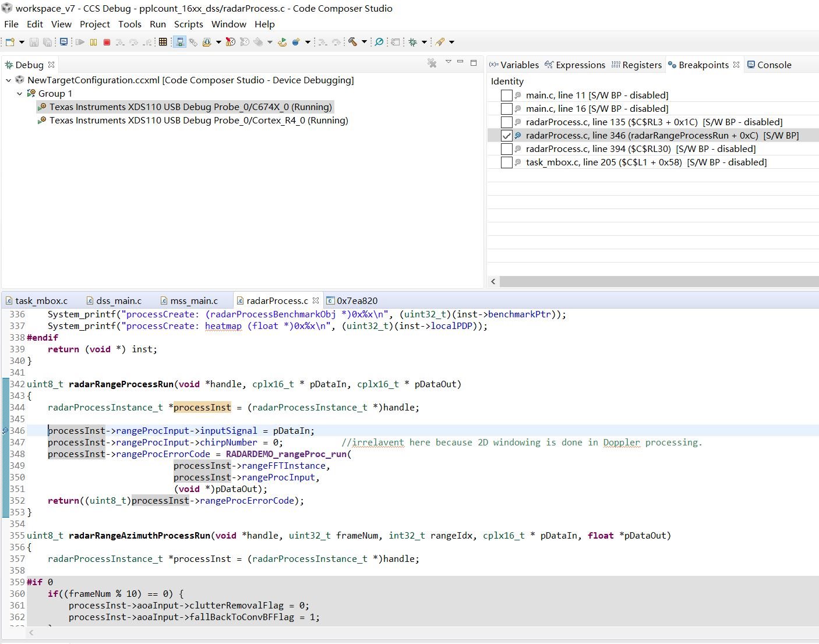Click the breakpoints panel horizontal scrollbar
Viewport: 819px width, 644px height.
tap(658, 282)
